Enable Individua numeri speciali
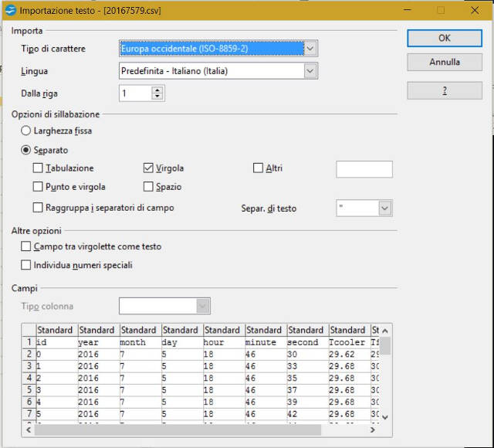The image size is (494, 448). (x=25, y=265)
